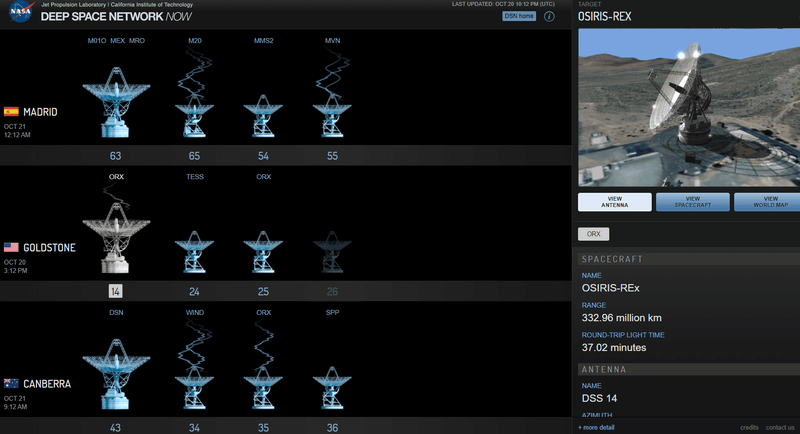
Task: Click the signal wave above Canberra antenna 35
Action: coord(264,343)
